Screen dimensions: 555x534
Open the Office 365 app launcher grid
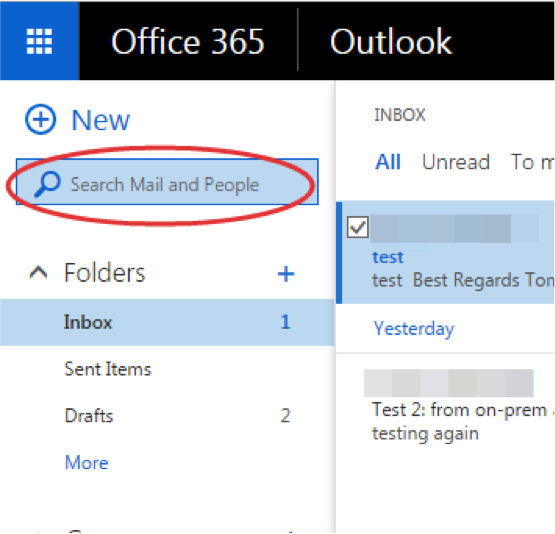point(39,41)
